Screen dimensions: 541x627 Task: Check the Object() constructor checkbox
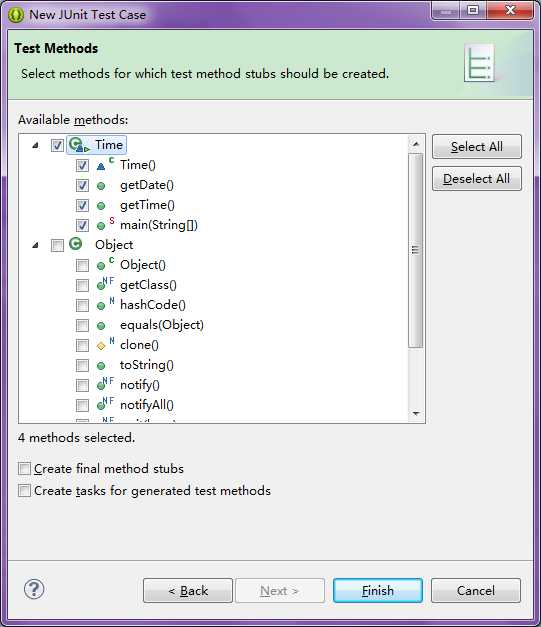[x=82, y=265]
